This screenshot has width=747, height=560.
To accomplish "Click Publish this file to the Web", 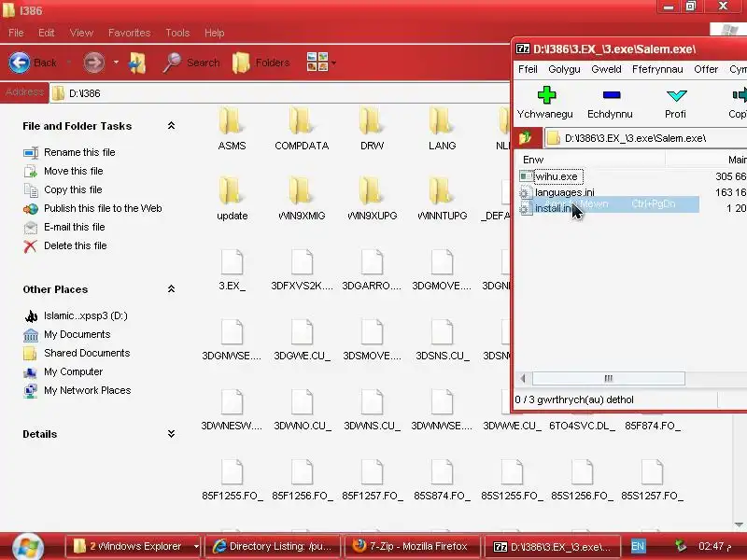I will coord(103,208).
